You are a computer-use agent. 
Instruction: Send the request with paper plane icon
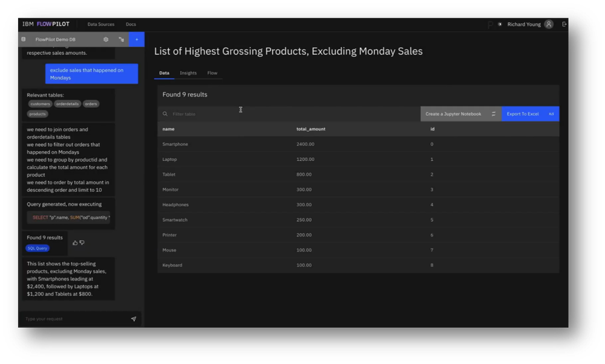pos(134,319)
